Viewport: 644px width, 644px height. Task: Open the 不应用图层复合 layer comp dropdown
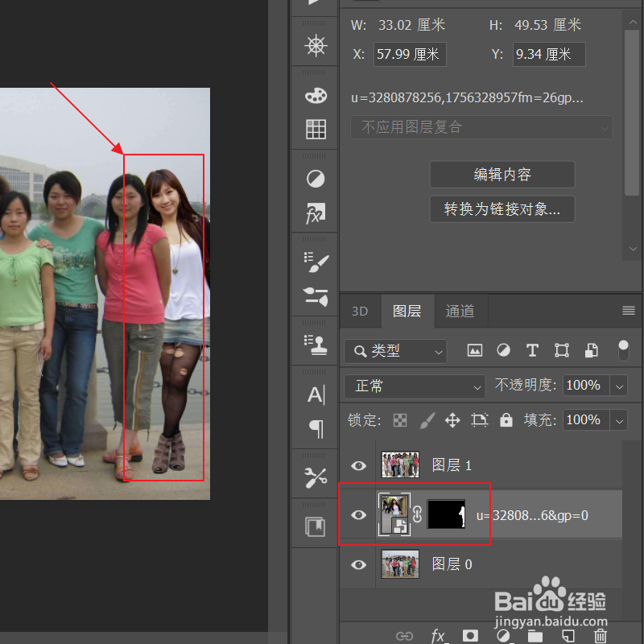481,127
